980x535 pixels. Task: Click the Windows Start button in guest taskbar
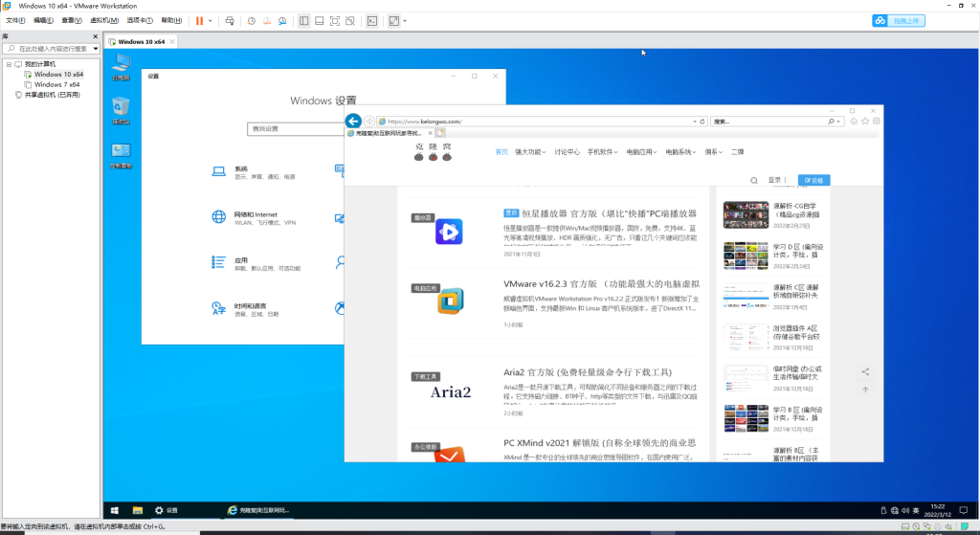(115, 511)
